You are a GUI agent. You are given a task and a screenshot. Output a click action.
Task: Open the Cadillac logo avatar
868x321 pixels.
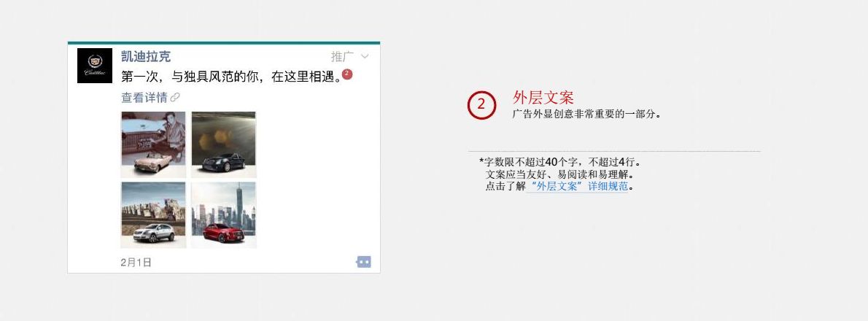[x=95, y=66]
